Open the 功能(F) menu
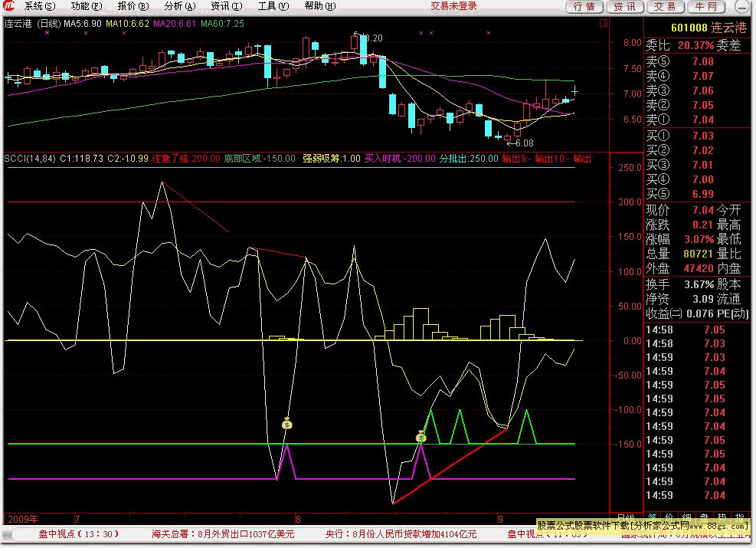 point(87,6)
